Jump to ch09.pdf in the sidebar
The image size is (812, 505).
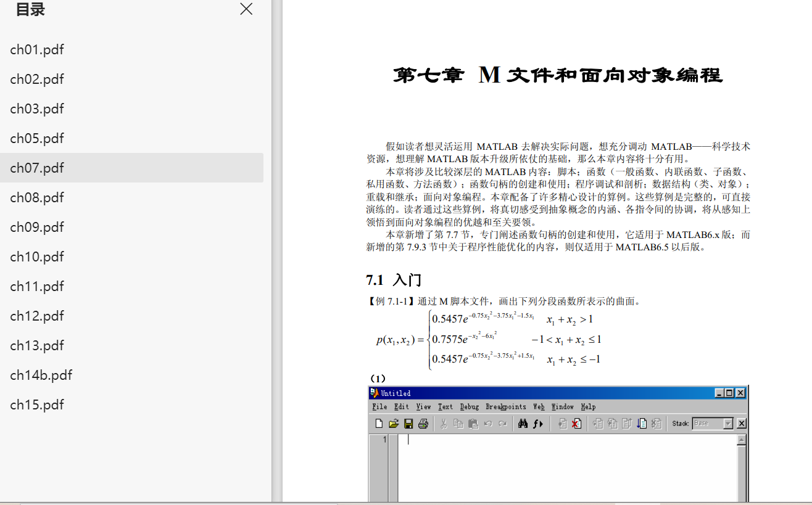[131, 227]
